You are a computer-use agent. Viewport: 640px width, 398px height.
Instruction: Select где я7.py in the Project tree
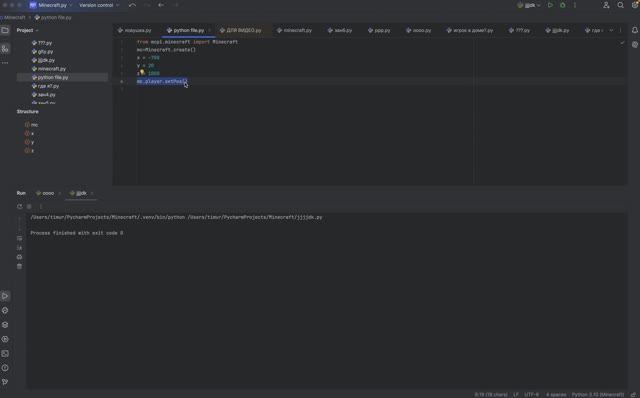pyautogui.click(x=45, y=86)
